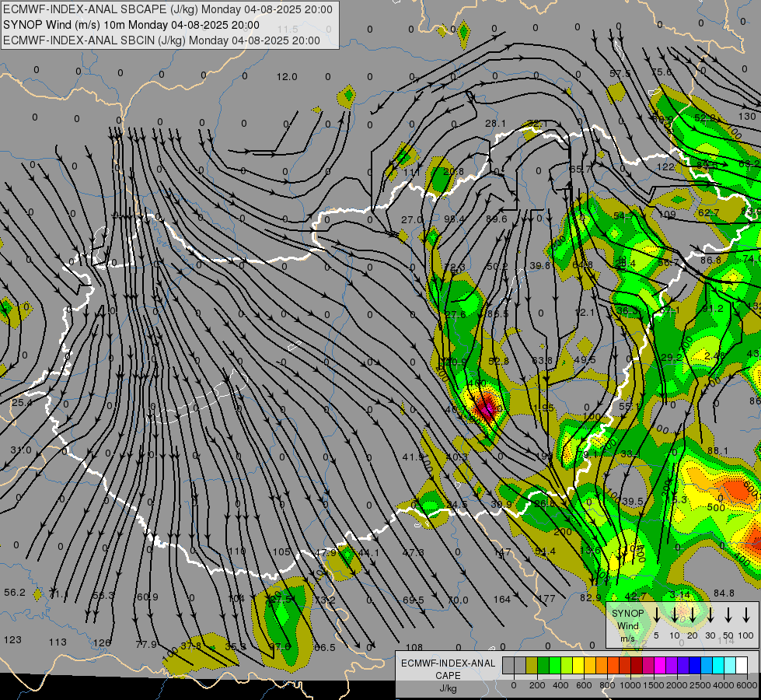Select the dark red CAPE legend swatch
Viewport: 761px width, 700px height.
[637, 665]
